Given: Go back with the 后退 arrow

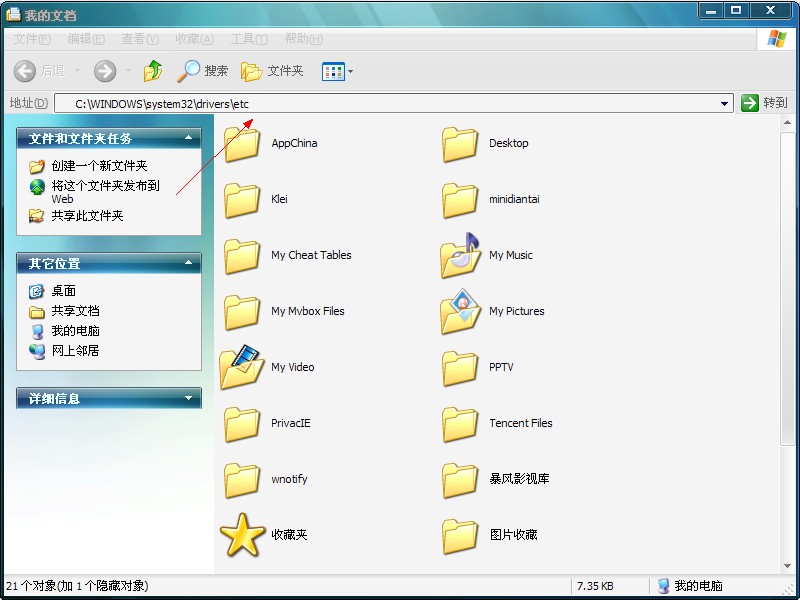Looking at the screenshot, I should (x=24, y=71).
